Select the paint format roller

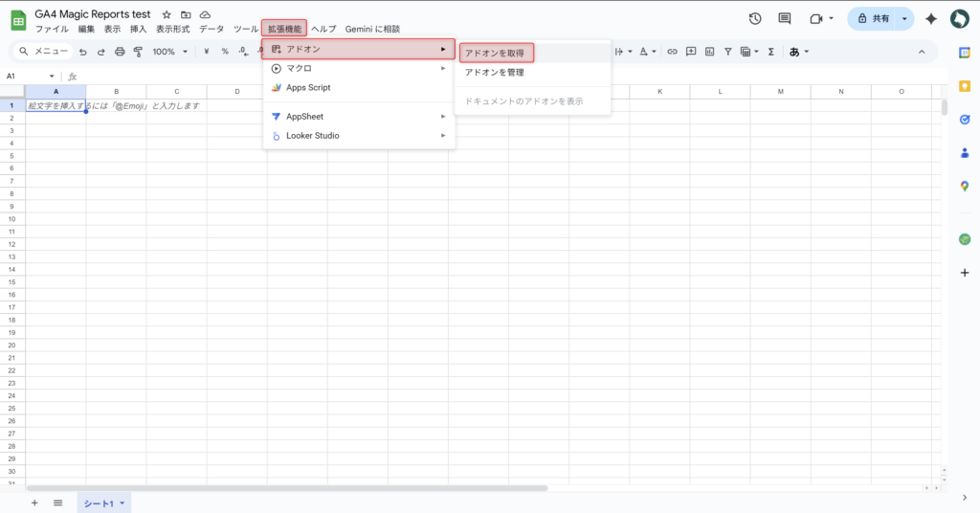coord(138,52)
